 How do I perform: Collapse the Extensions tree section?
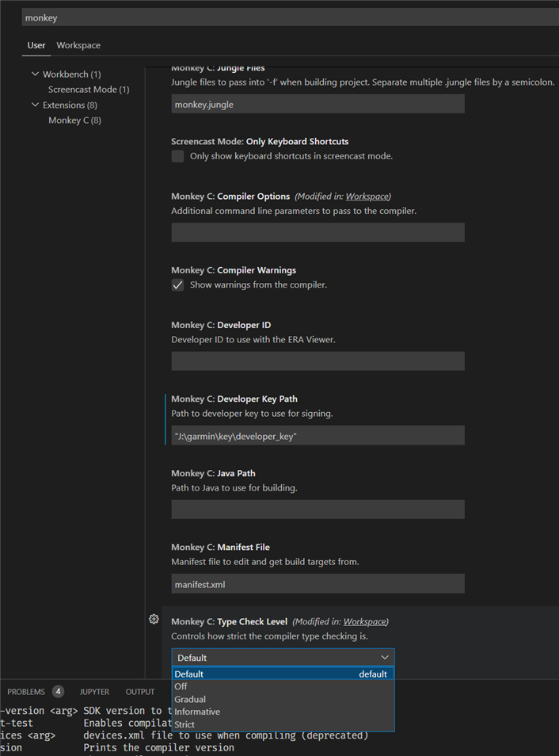[x=35, y=105]
